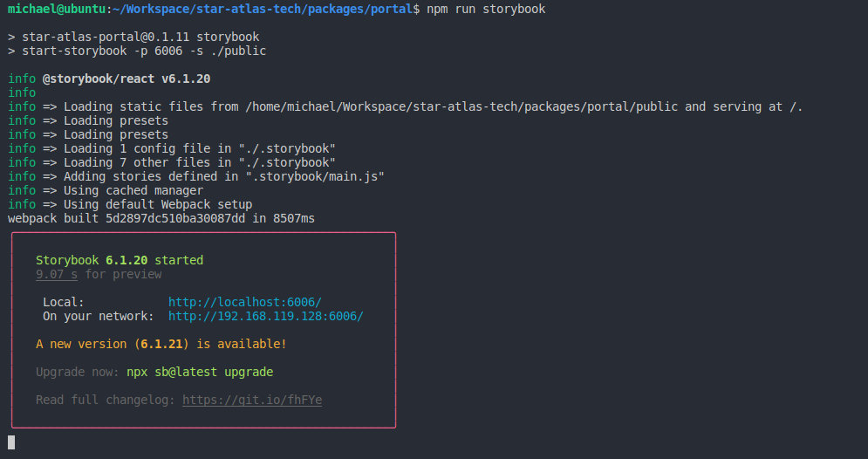The height and width of the screenshot is (459, 868).
Task: Click the michael@ubuntu prompt text
Action: 57,9
